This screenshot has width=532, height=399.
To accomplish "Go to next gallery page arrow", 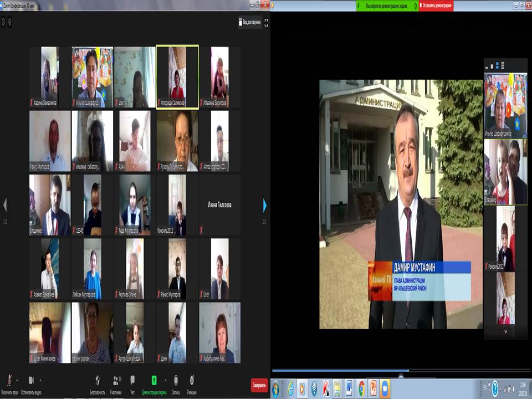I will point(264,206).
